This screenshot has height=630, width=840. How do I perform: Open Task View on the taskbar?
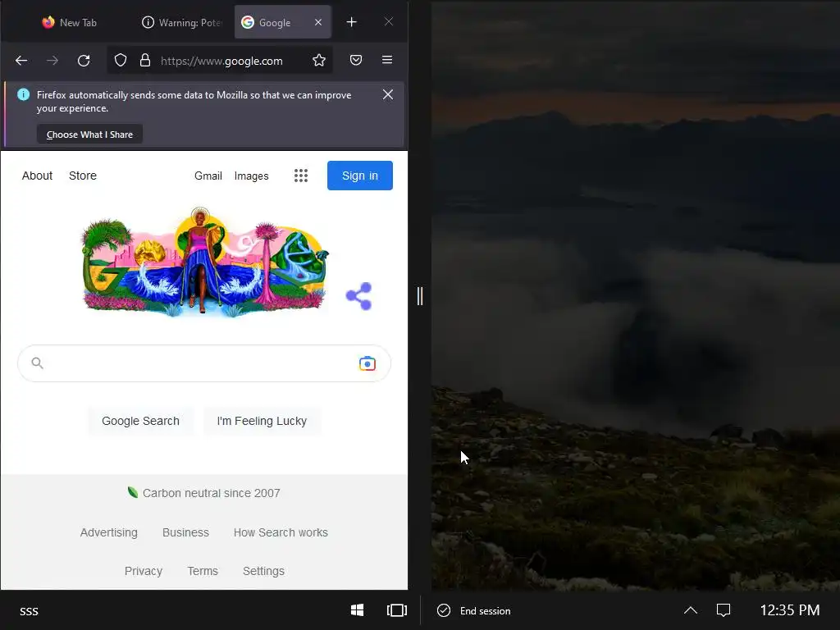point(397,610)
